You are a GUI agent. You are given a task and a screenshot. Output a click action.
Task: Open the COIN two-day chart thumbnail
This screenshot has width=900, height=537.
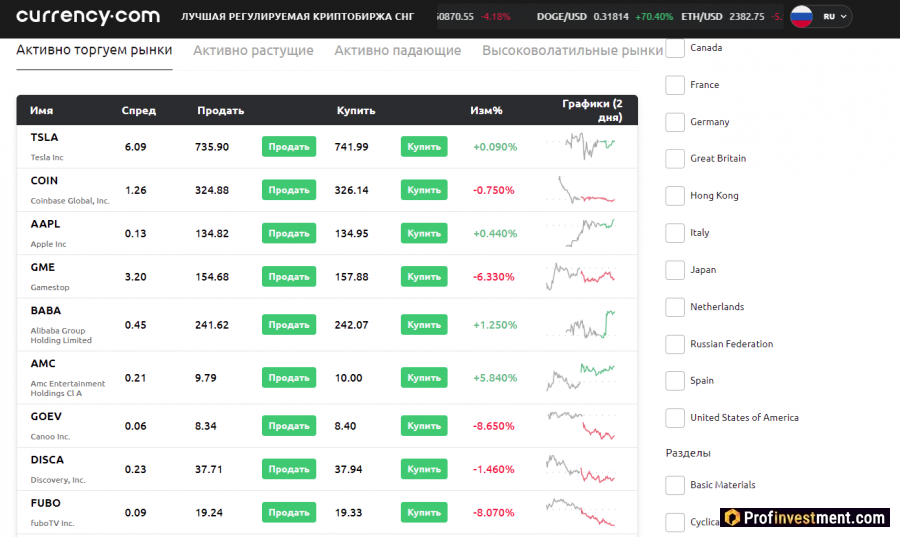[581, 190]
